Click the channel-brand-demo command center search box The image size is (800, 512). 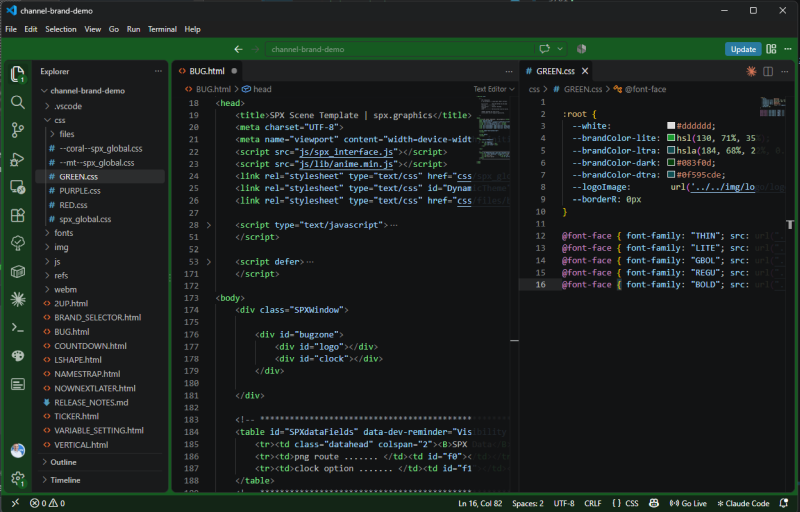pyautogui.click(x=399, y=49)
